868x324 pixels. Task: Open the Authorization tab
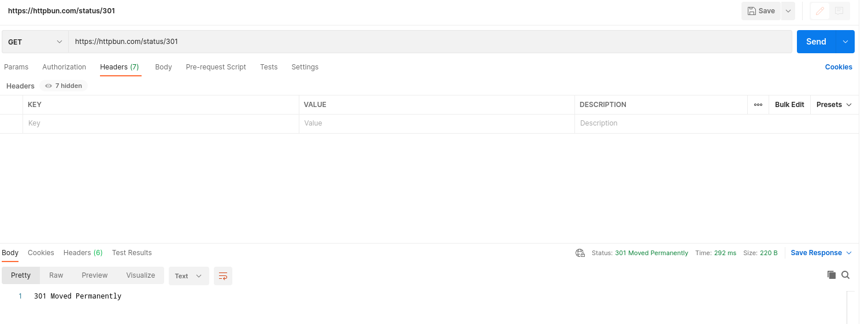pyautogui.click(x=64, y=67)
